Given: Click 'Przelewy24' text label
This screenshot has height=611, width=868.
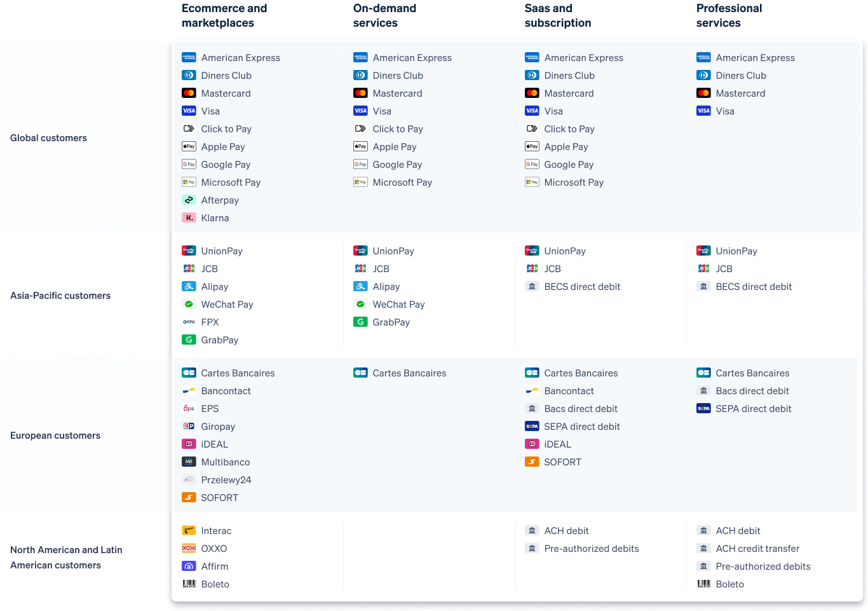Looking at the screenshot, I should [226, 480].
